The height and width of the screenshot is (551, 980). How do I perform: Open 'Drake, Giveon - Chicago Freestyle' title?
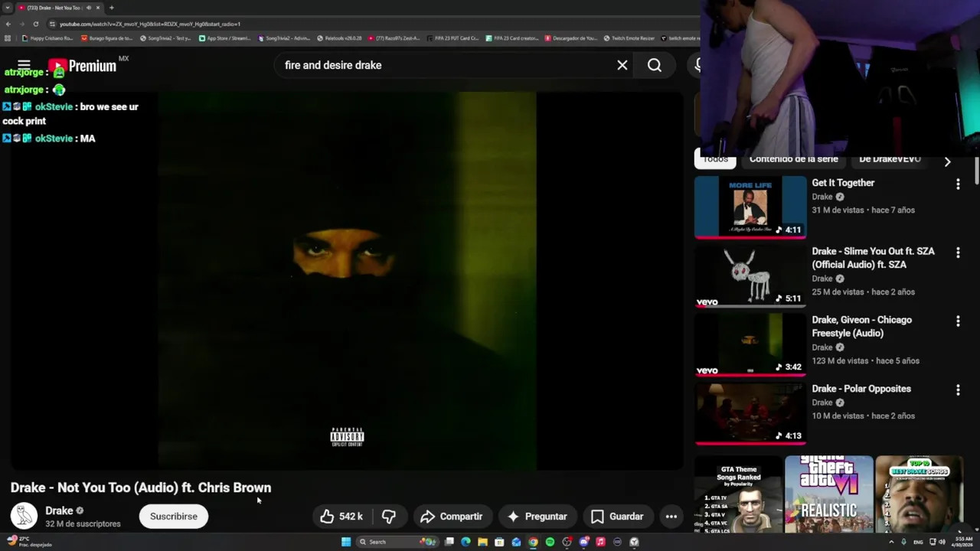[861, 327]
